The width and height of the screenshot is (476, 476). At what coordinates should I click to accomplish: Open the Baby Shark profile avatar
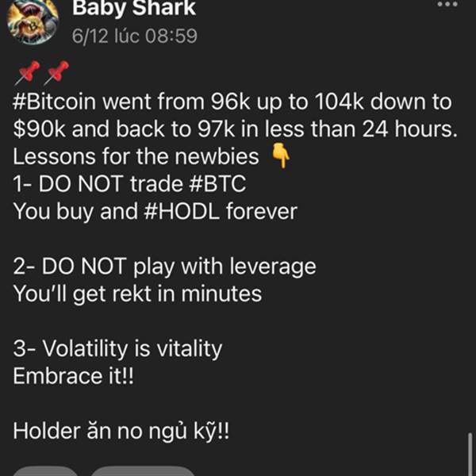pos(33,21)
